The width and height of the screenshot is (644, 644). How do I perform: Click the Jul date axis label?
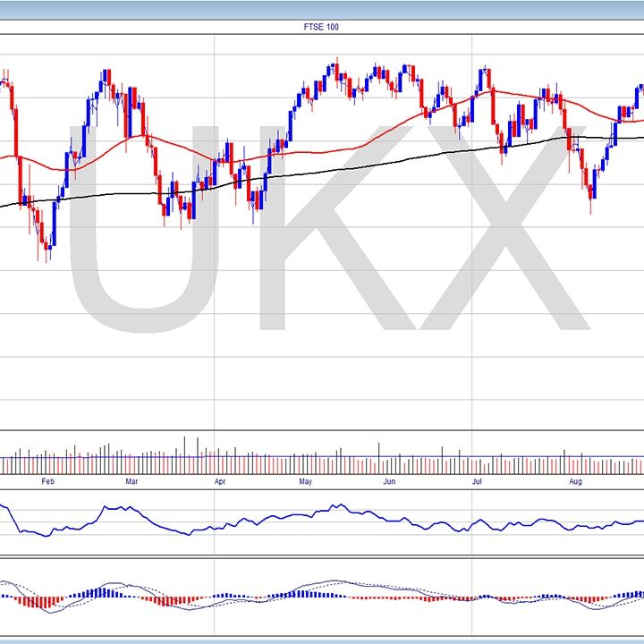pos(477,482)
